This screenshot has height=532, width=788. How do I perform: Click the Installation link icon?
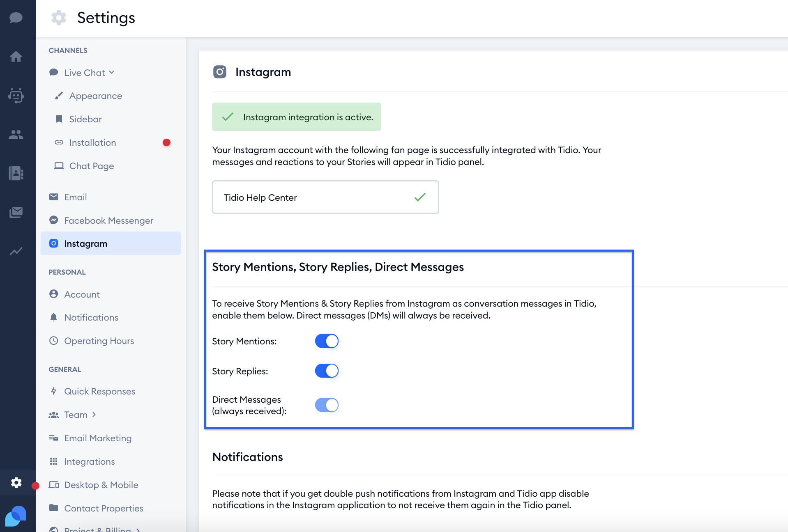(x=59, y=142)
